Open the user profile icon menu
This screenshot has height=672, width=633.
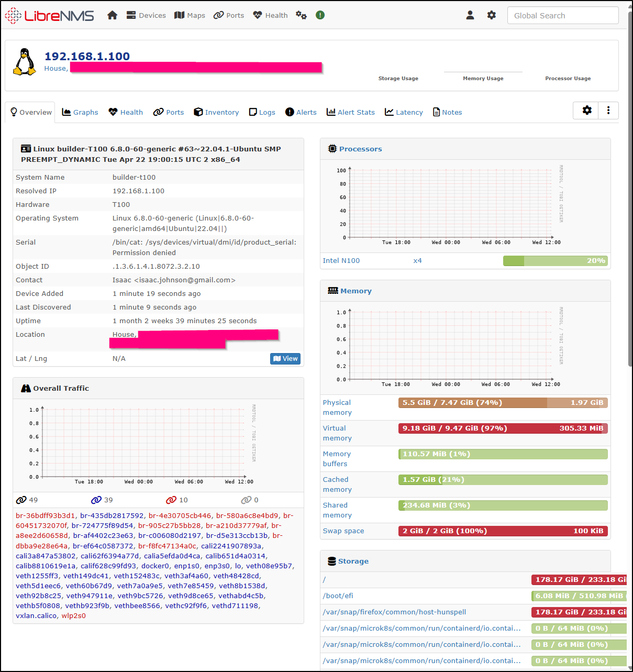470,15
